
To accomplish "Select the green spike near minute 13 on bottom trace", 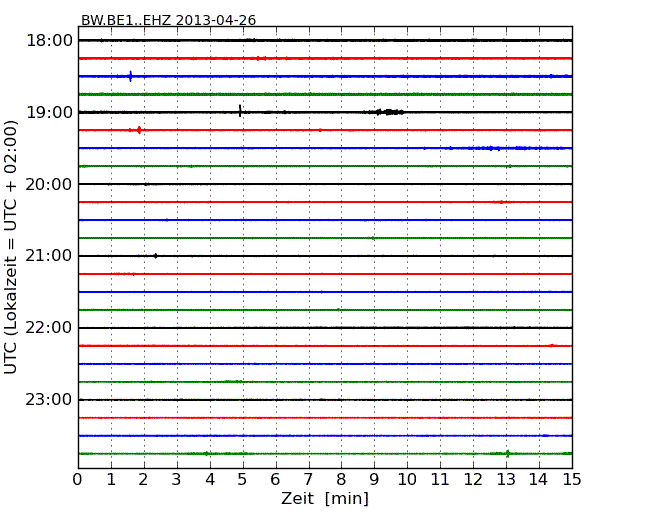I will coord(507,453).
